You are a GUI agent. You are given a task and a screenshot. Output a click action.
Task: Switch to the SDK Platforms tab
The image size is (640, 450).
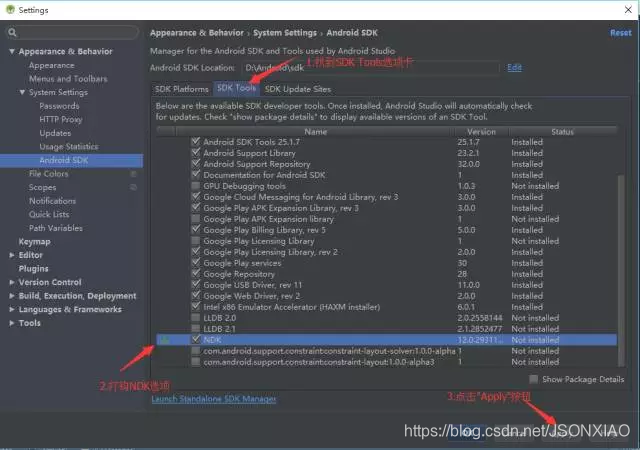pos(182,89)
